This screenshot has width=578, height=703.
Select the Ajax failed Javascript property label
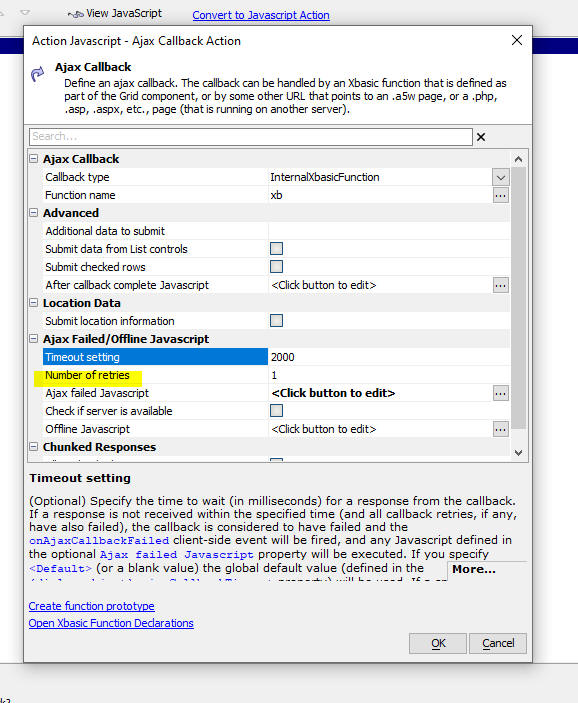click(x=97, y=393)
